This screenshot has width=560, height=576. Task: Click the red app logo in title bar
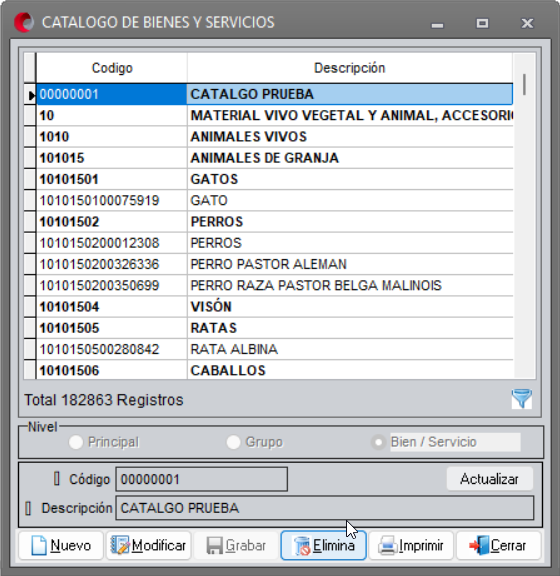(24, 22)
